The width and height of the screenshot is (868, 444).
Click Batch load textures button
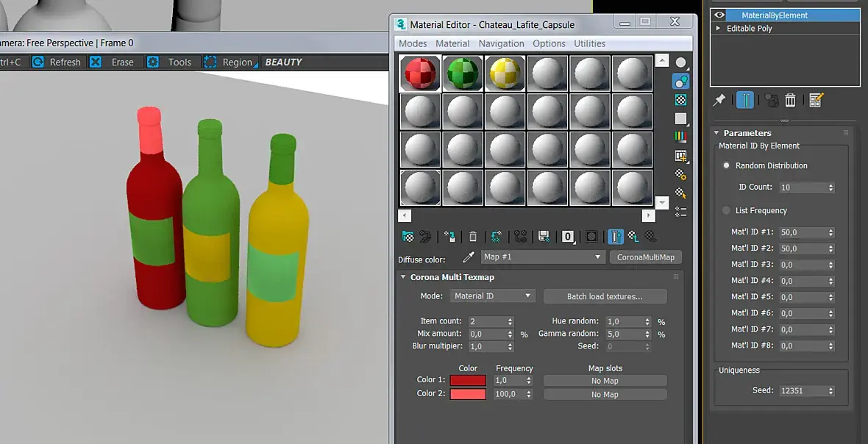click(605, 296)
